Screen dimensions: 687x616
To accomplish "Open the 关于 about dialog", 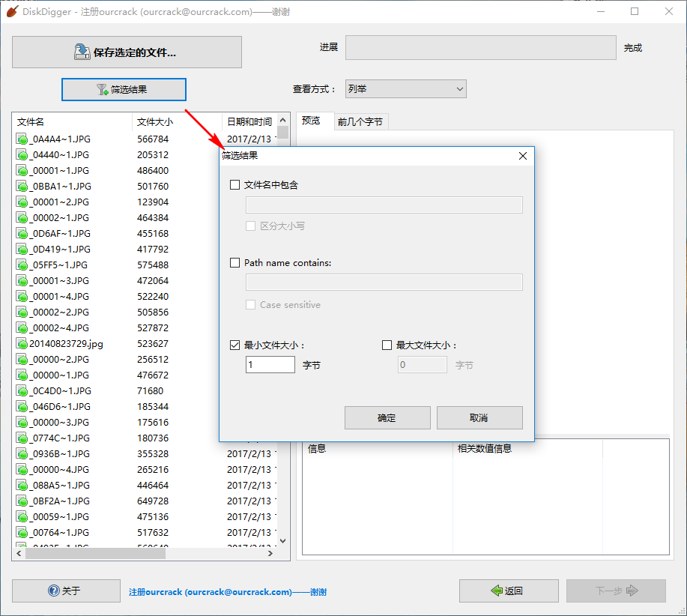I will point(66,591).
